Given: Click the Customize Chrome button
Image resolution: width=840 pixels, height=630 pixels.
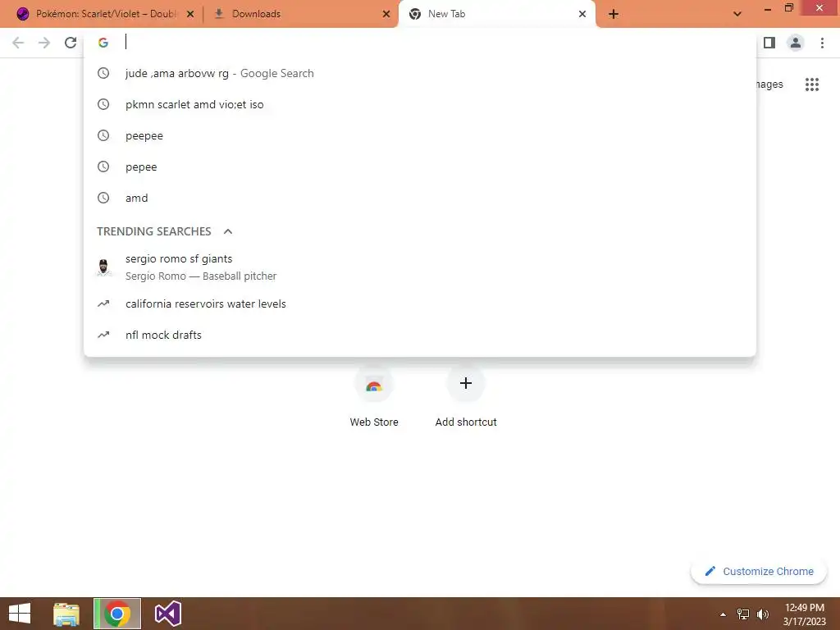Looking at the screenshot, I should click(759, 572).
